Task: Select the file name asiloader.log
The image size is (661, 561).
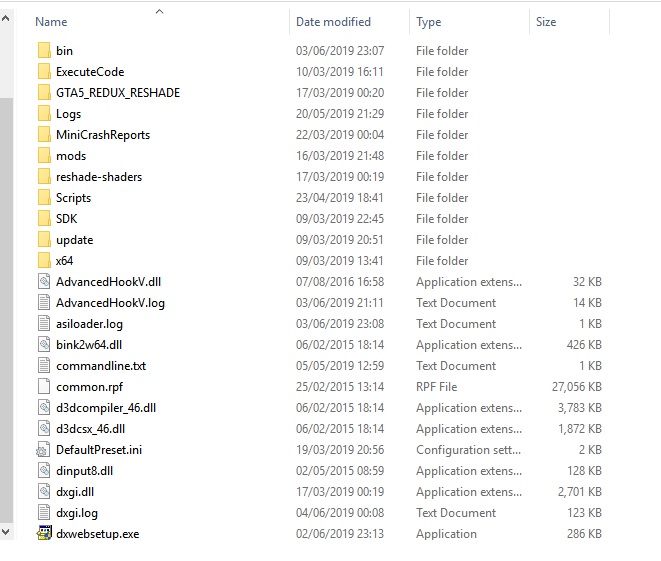Action: [89, 324]
